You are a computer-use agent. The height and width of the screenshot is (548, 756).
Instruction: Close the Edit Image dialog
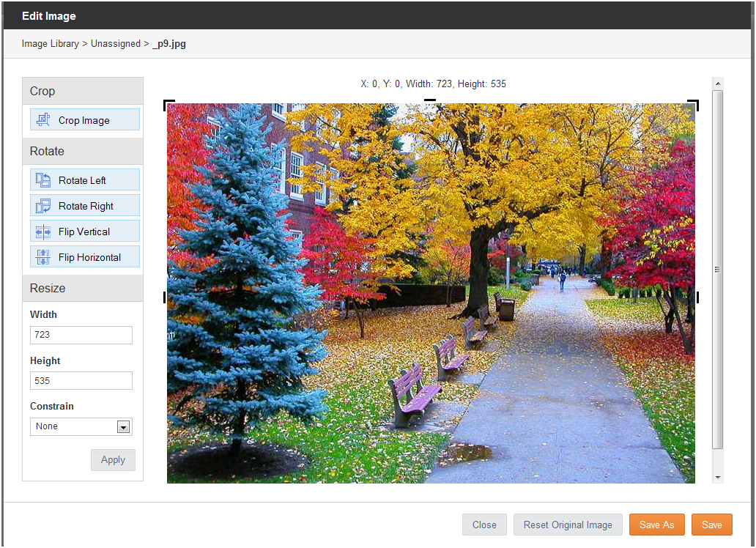(x=484, y=525)
